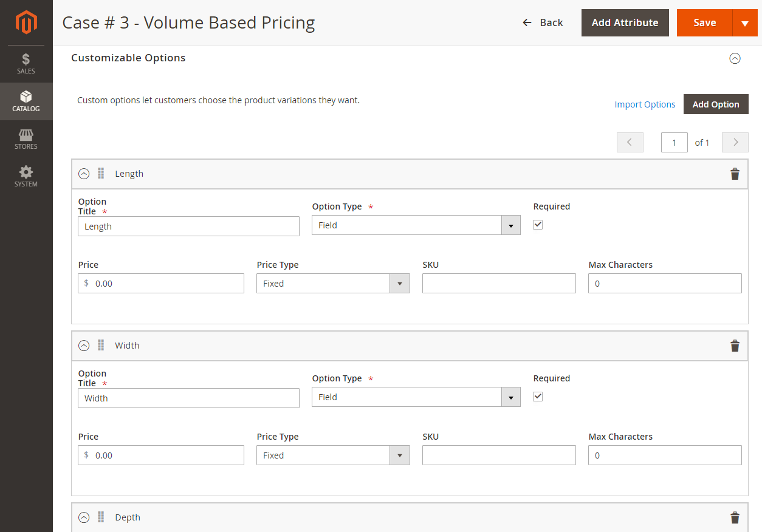
Task: Collapse the Length option panel
Action: coord(84,174)
